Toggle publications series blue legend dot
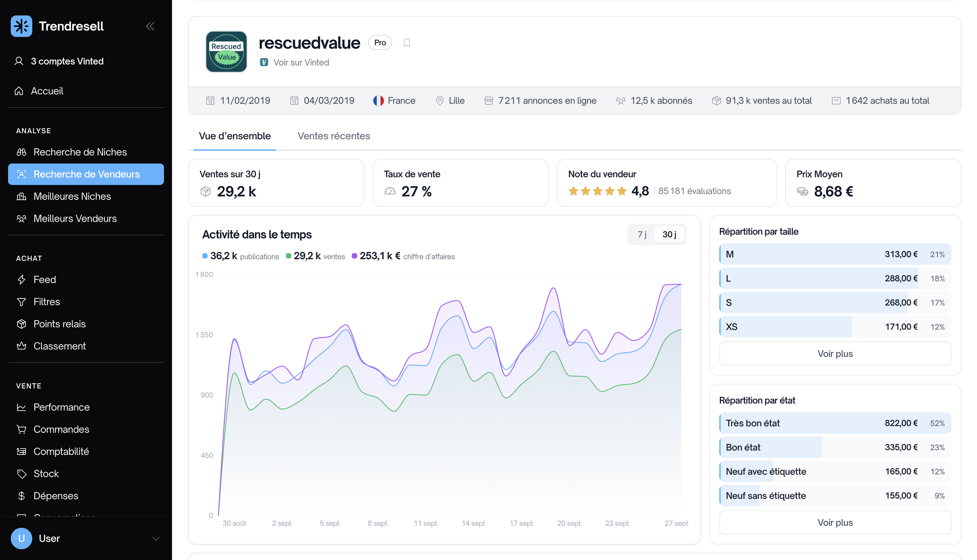977x560 pixels. coord(205,256)
